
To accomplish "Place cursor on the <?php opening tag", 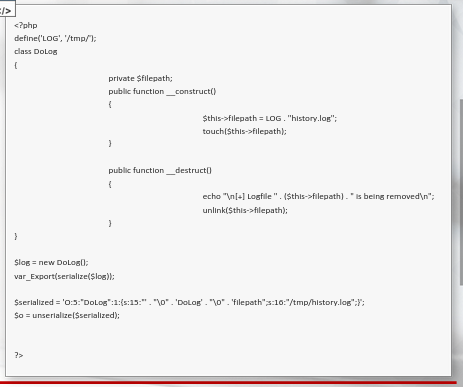I will click(x=26, y=26).
